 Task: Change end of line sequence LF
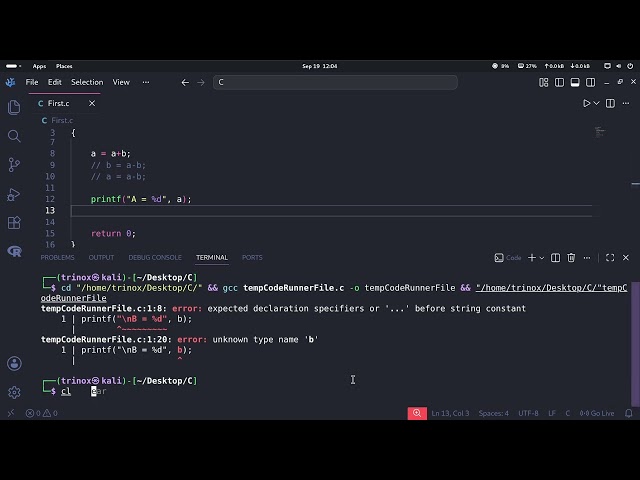tap(552, 413)
